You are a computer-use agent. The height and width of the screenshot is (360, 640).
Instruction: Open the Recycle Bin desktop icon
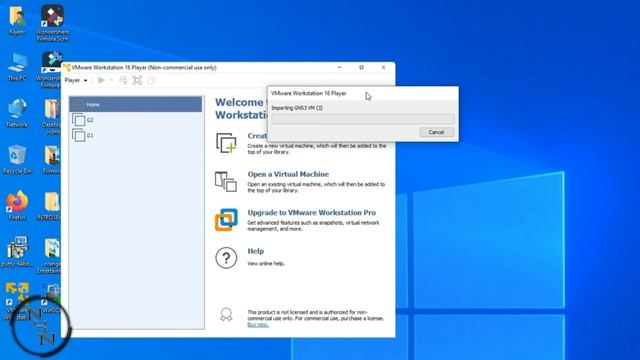[17, 160]
